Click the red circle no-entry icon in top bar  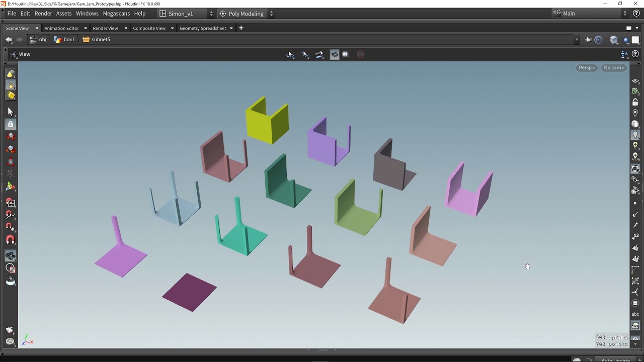tap(360, 54)
